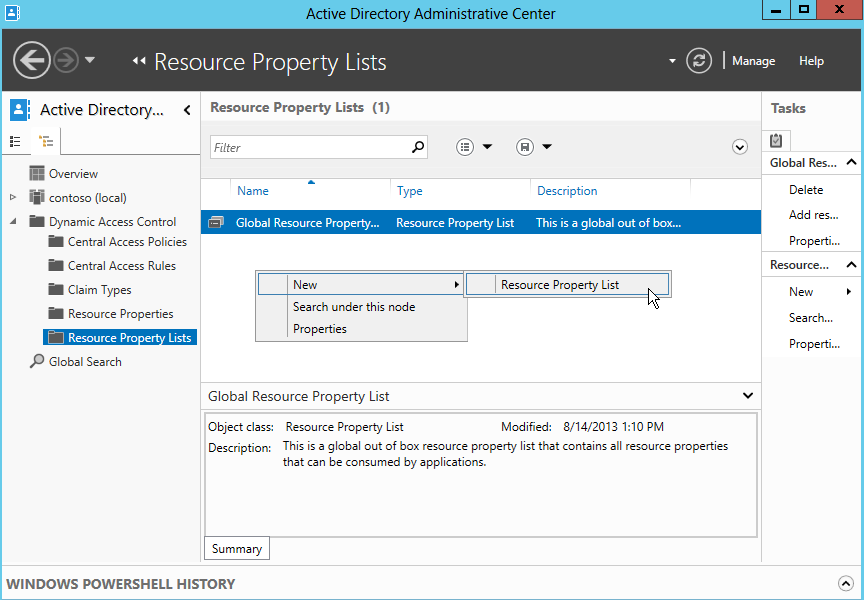Sort by the Description column header
Screen dimensions: 864x600
[567, 191]
